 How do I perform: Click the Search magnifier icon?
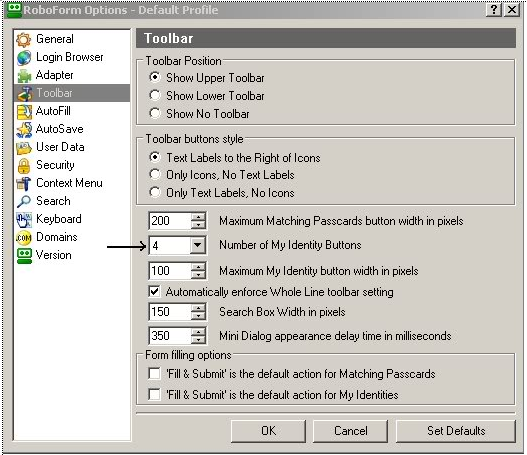(x=24, y=202)
